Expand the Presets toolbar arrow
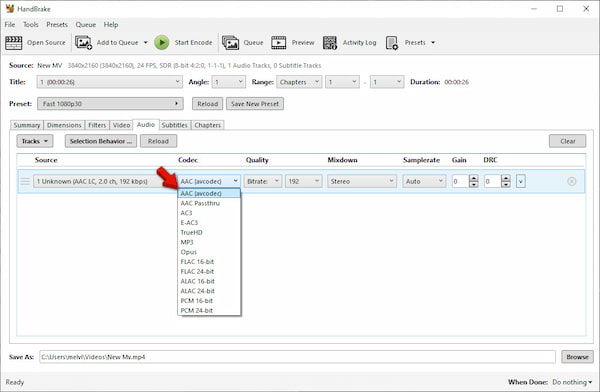Viewport: 600px width, 392px height. 433,42
